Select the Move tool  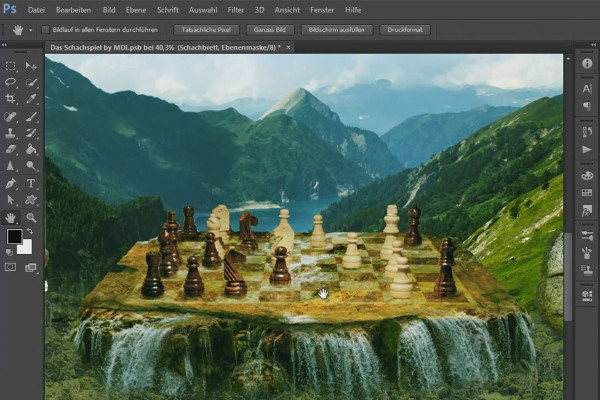coord(31,66)
